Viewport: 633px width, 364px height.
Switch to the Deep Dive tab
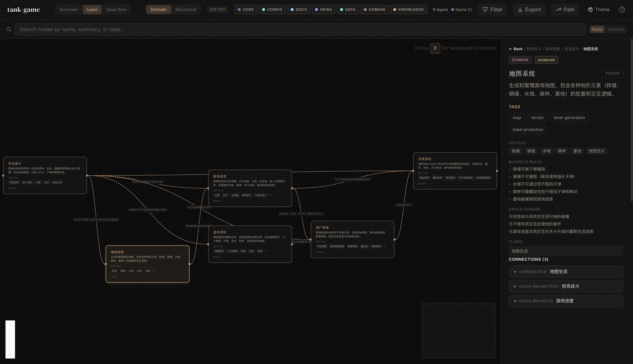[116, 10]
